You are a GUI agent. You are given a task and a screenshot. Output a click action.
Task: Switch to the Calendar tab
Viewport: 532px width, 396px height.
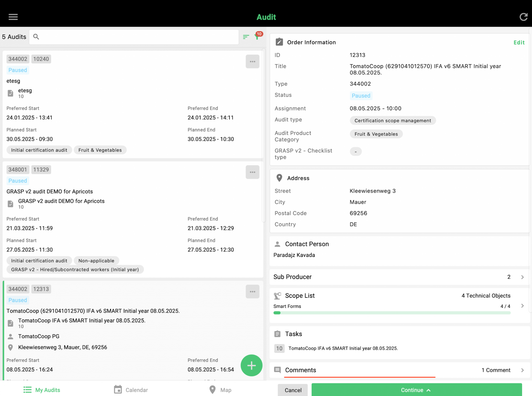(131, 390)
